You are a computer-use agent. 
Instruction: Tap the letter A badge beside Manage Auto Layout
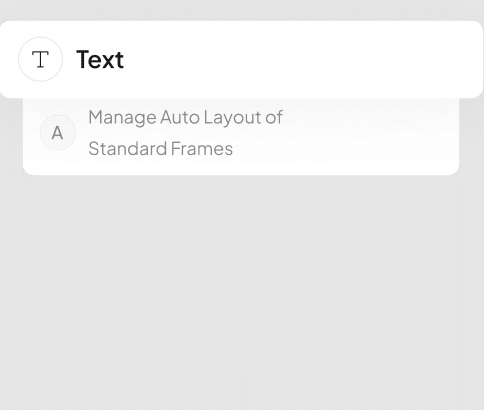58,133
